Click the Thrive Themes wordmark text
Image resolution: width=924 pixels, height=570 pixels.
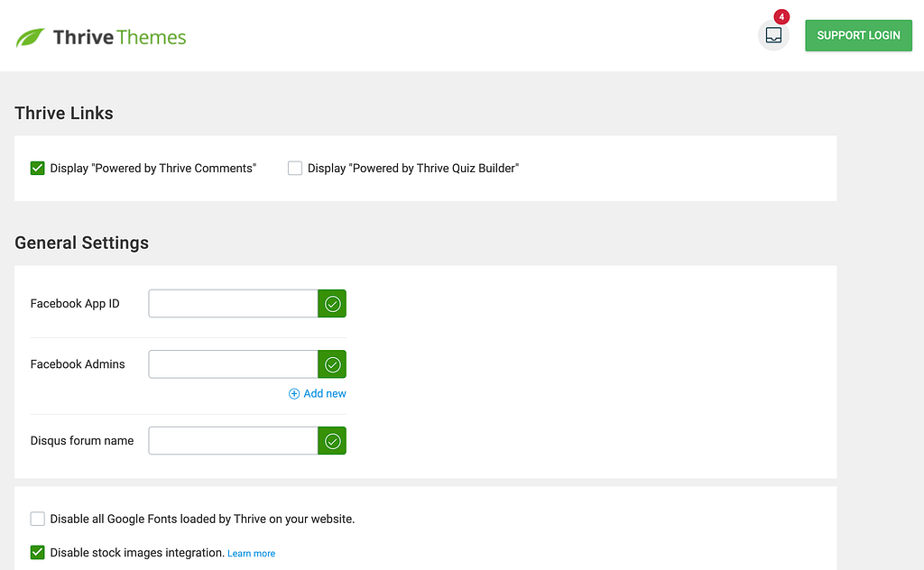[x=120, y=38]
